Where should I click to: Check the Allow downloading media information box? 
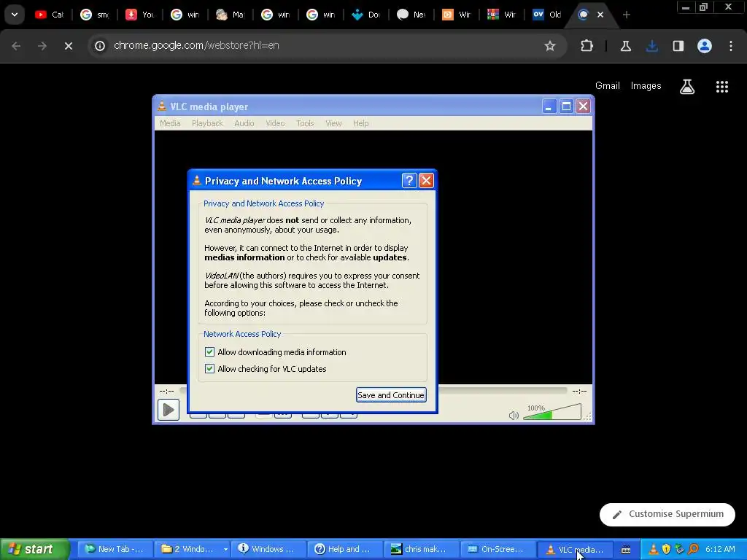point(209,352)
